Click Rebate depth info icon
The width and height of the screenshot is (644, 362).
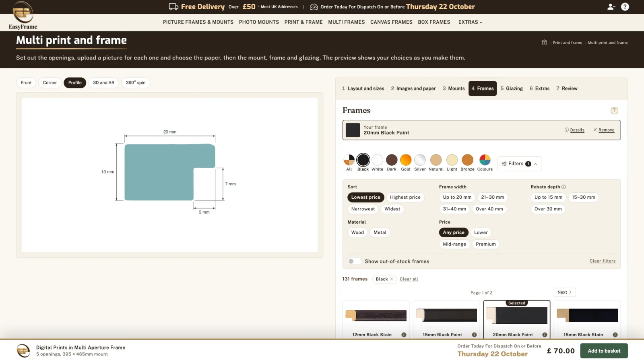point(563,187)
